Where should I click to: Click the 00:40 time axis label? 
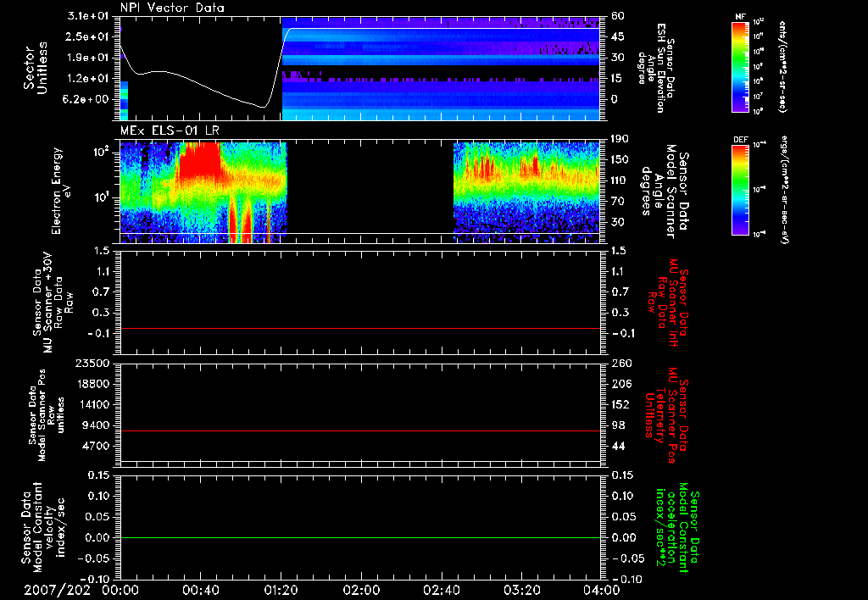[x=200, y=589]
